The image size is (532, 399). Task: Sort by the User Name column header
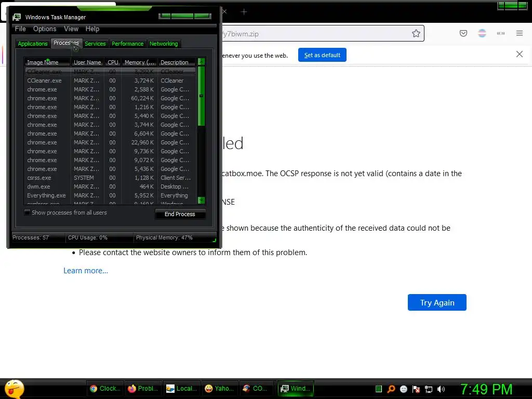pyautogui.click(x=87, y=62)
